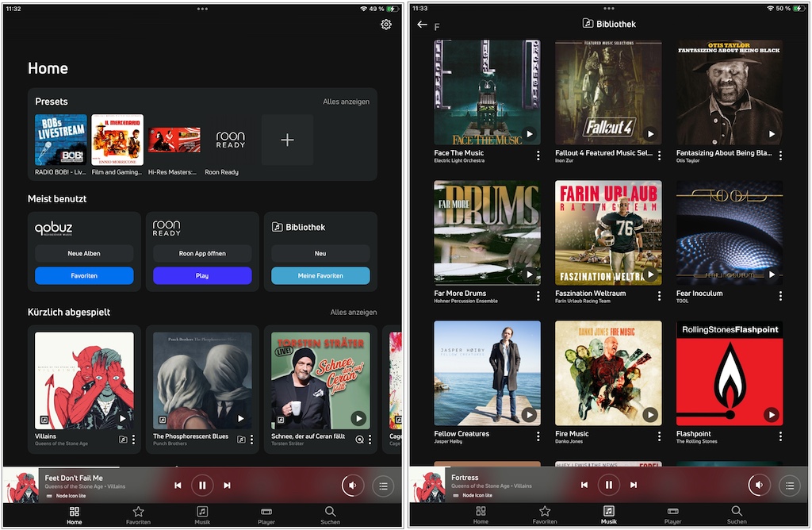Play the Far More Drums album
The width and height of the screenshot is (812, 530).
pos(529,274)
